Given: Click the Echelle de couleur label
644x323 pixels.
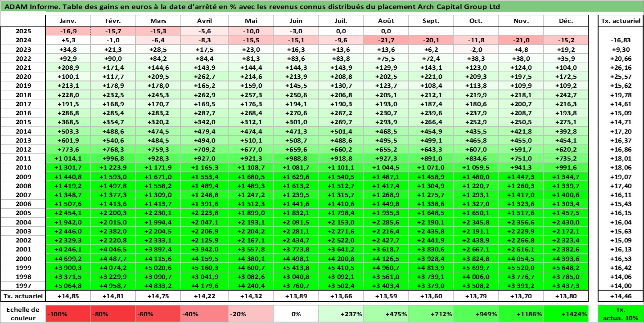Looking at the screenshot, I should coord(23,314).
